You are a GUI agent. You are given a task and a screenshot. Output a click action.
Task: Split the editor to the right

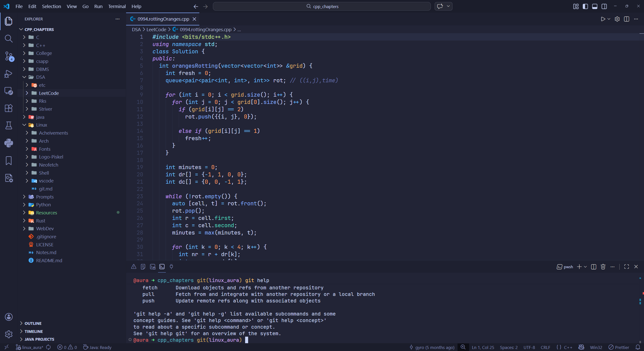click(627, 19)
